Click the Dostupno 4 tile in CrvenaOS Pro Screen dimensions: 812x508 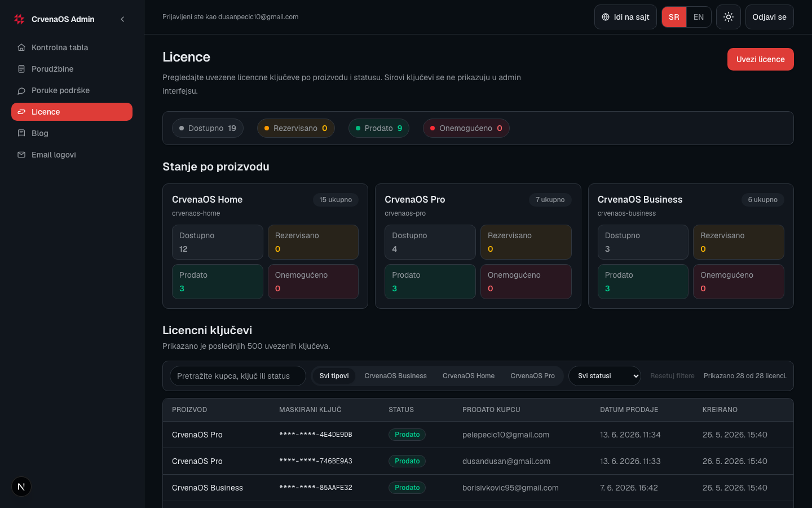430,242
